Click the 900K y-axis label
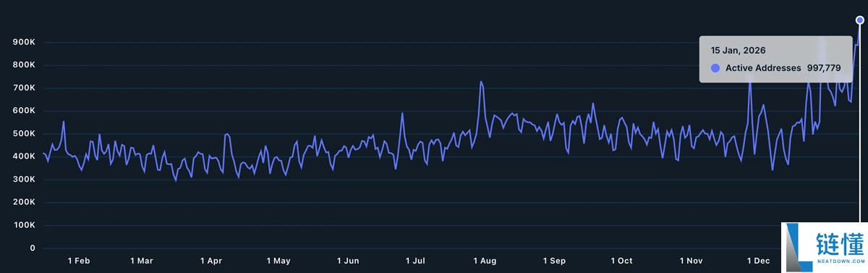This screenshot has width=868, height=273. (x=24, y=43)
